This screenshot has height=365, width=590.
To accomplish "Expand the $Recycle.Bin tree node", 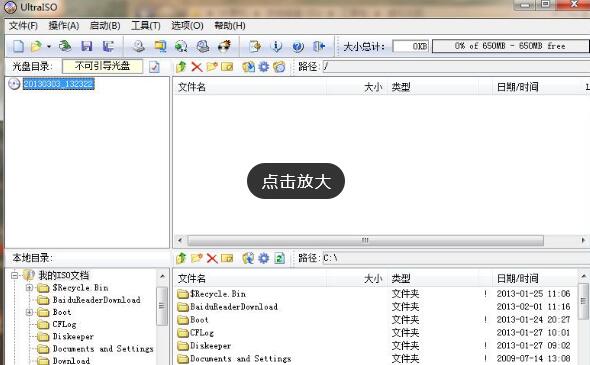I will [29, 288].
